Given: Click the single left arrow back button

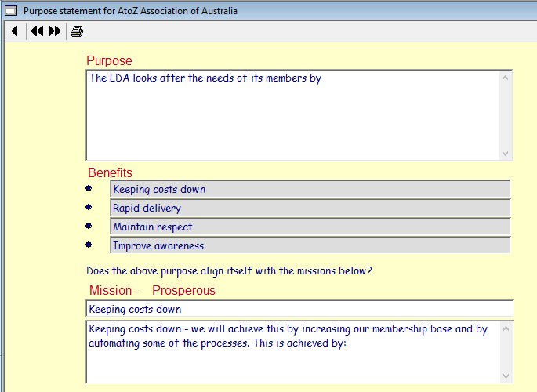Looking at the screenshot, I should pyautogui.click(x=14, y=31).
